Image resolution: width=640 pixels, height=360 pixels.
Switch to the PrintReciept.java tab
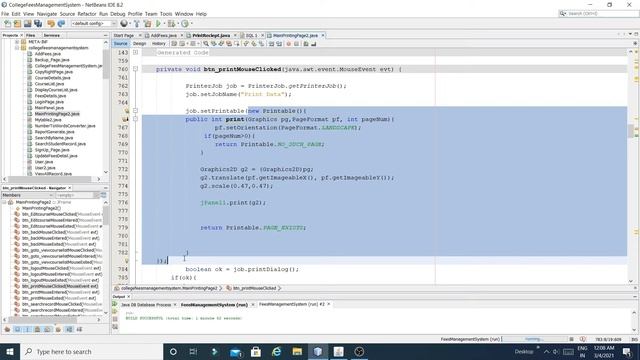[211, 36]
